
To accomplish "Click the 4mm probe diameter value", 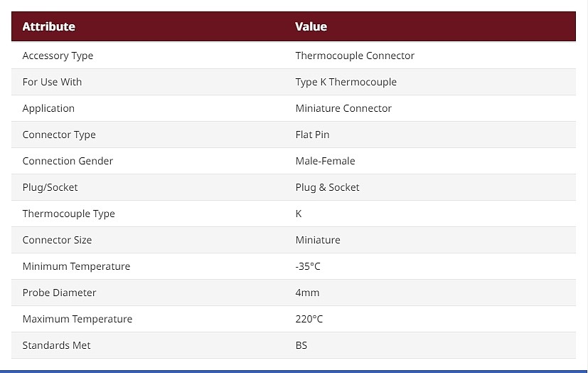I will (x=307, y=293).
